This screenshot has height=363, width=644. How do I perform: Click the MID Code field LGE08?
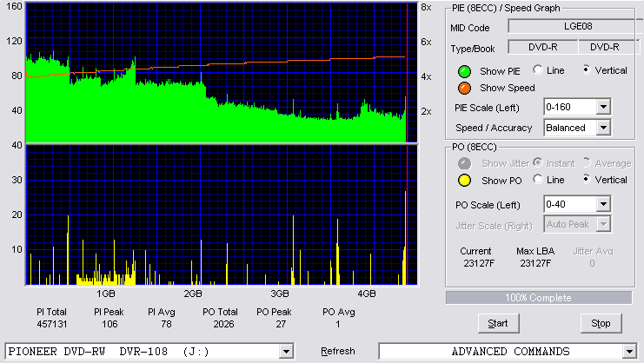point(576,26)
